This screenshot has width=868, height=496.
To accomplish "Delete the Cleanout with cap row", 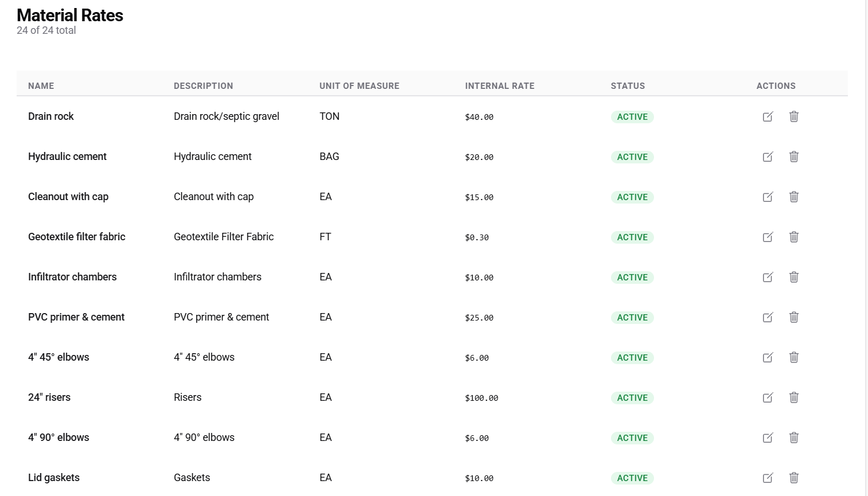I will point(794,197).
